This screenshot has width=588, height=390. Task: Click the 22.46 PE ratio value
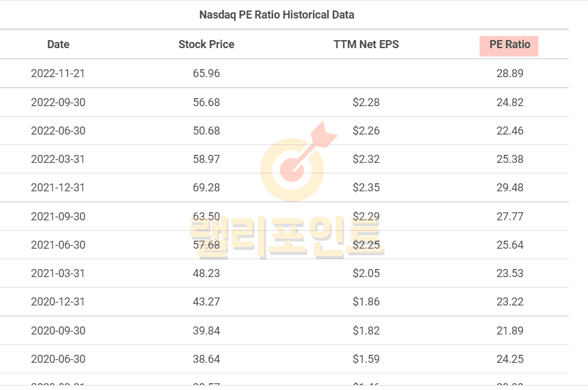coord(510,131)
